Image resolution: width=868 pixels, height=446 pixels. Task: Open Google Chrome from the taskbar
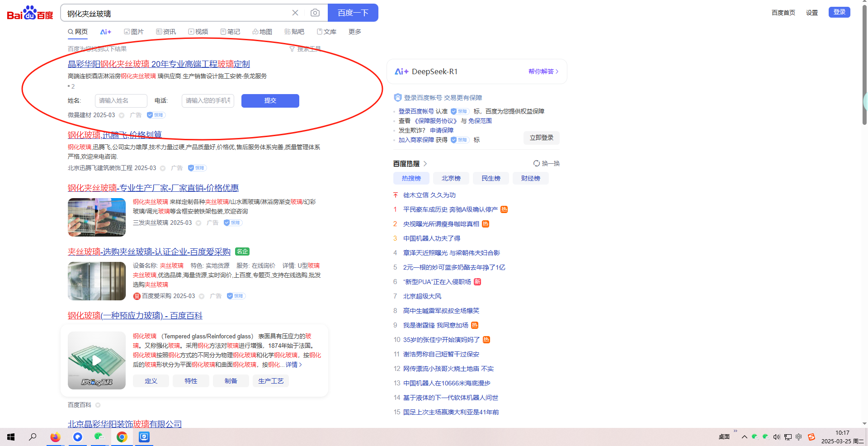pos(122,437)
